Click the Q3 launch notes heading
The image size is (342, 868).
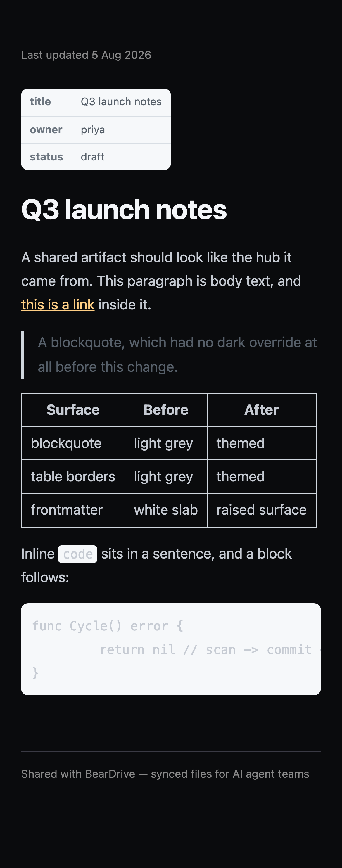pyautogui.click(x=124, y=210)
